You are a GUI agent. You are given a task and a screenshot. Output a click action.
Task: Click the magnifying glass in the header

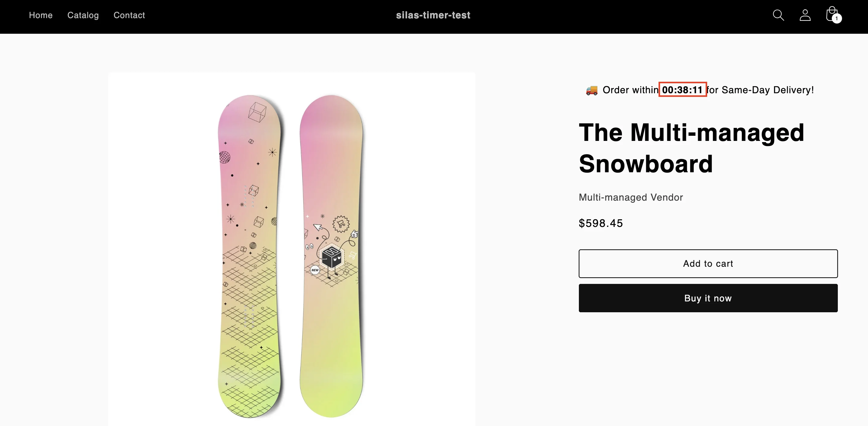coord(778,15)
